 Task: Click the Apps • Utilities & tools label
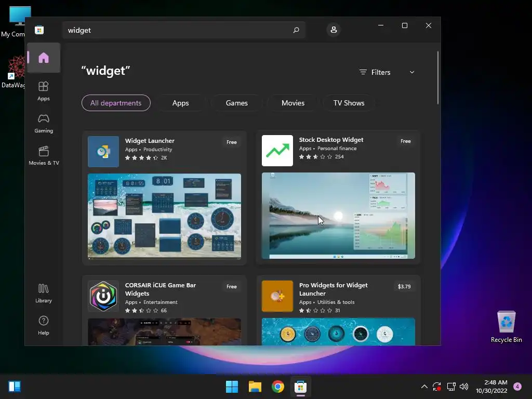point(327,302)
